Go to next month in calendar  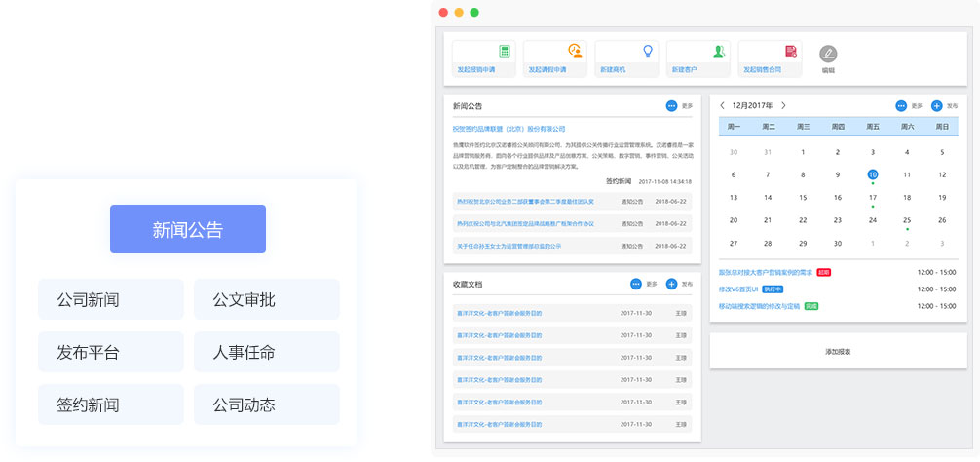tap(783, 105)
